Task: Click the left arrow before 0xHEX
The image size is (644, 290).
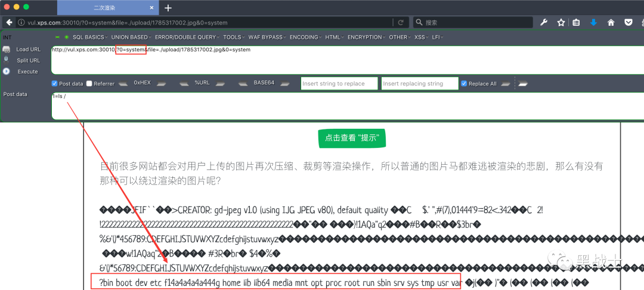Action: pyautogui.click(x=123, y=84)
